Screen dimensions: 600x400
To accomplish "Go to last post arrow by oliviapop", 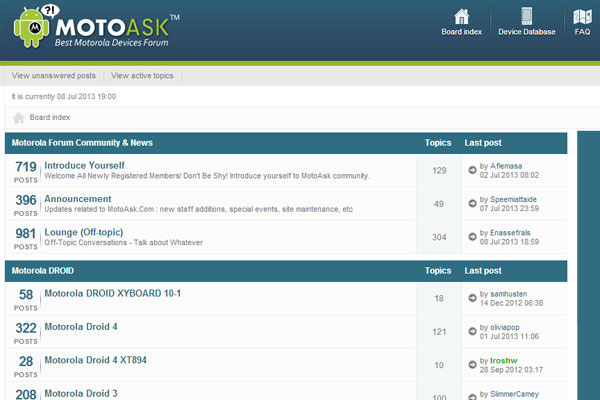I will click(472, 331).
